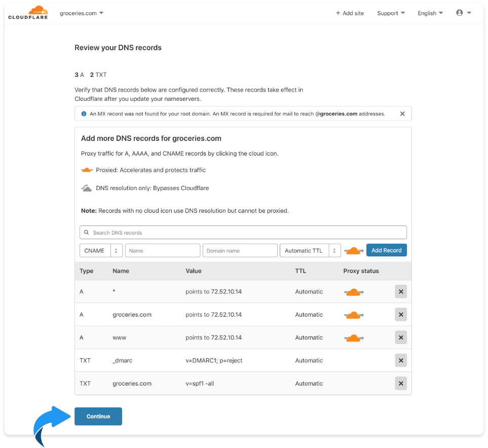Open the groceries.com site dropdown
Viewport: 488px width, 448px height.
coord(82,13)
